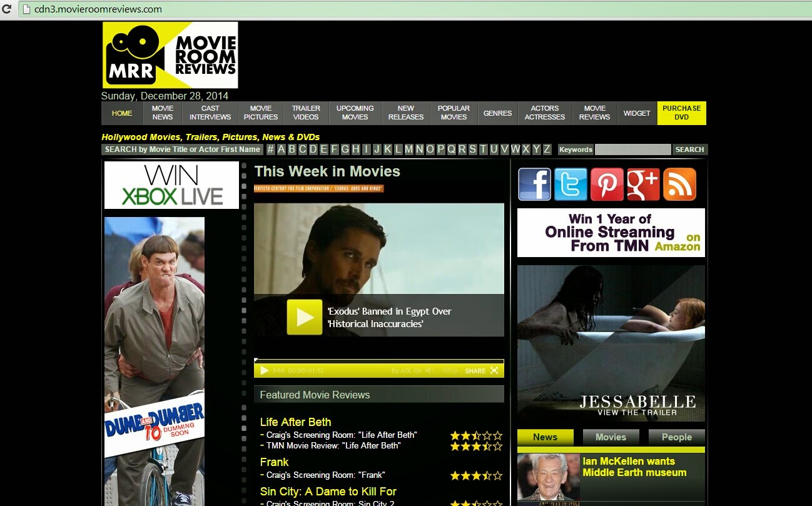Click the Featured Movie Reviews header
Viewport: 812px width, 506px height.
pos(378,395)
